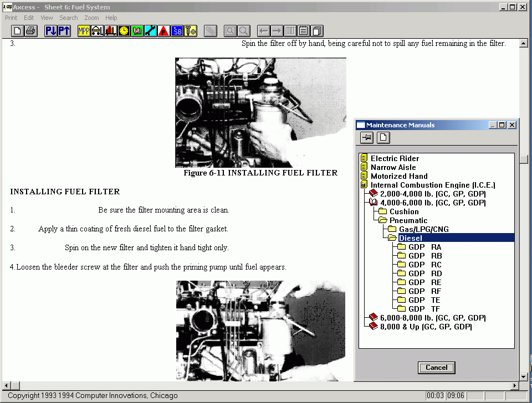The width and height of the screenshot is (532, 403).
Task: Select Electric Rider in the manuals tree
Action: [x=395, y=158]
